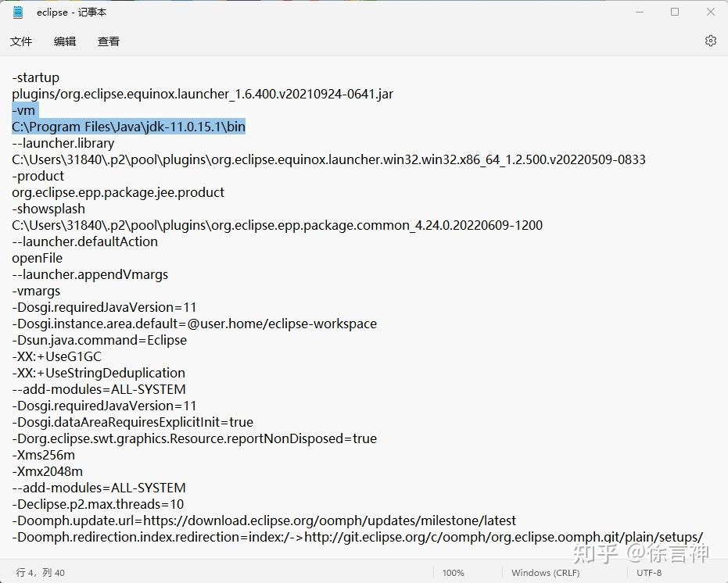Screen dimensions: 728x583
Task: Click the -Dsun.java.command=Eclipse line
Action: [x=99, y=340]
